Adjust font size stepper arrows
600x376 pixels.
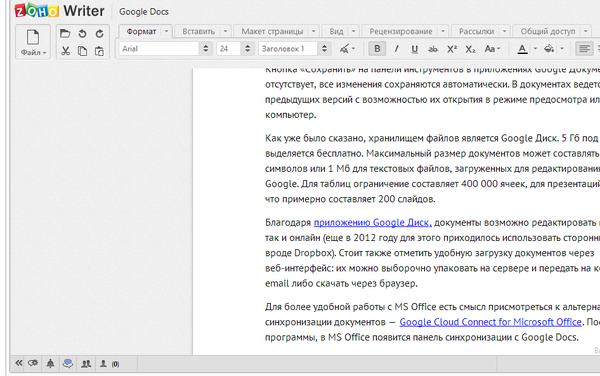point(248,49)
